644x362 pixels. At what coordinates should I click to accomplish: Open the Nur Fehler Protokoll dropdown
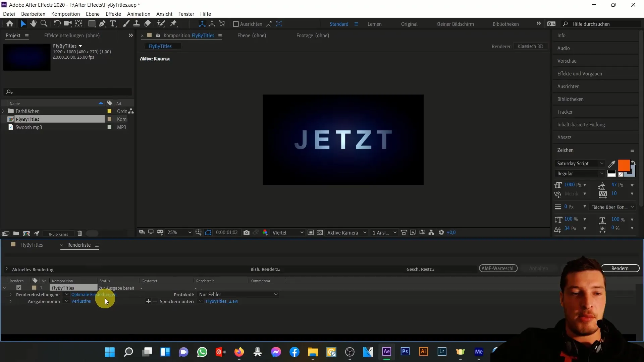click(x=238, y=295)
